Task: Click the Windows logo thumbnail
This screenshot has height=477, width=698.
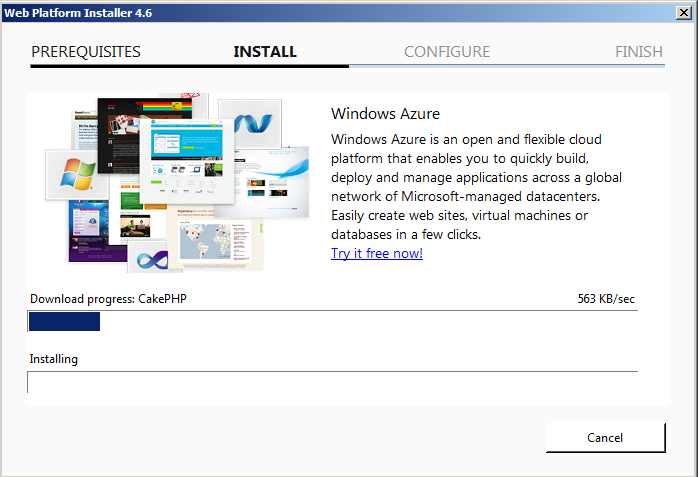Action: 77,174
